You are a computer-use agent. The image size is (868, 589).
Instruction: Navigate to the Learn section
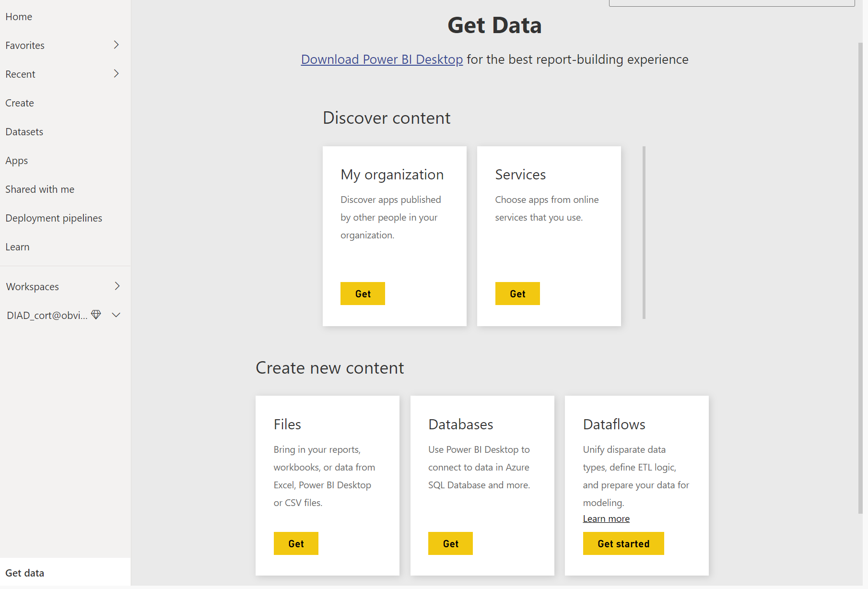click(x=17, y=246)
